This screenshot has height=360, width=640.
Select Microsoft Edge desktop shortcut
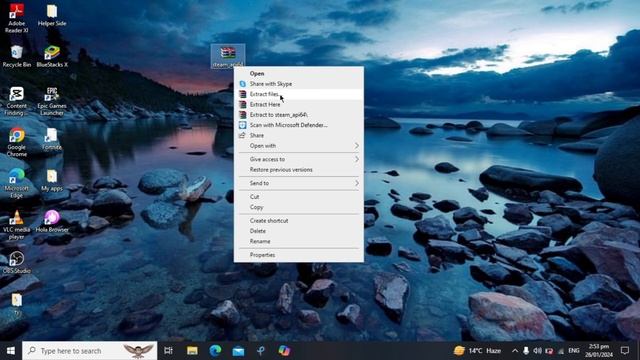pos(16,184)
